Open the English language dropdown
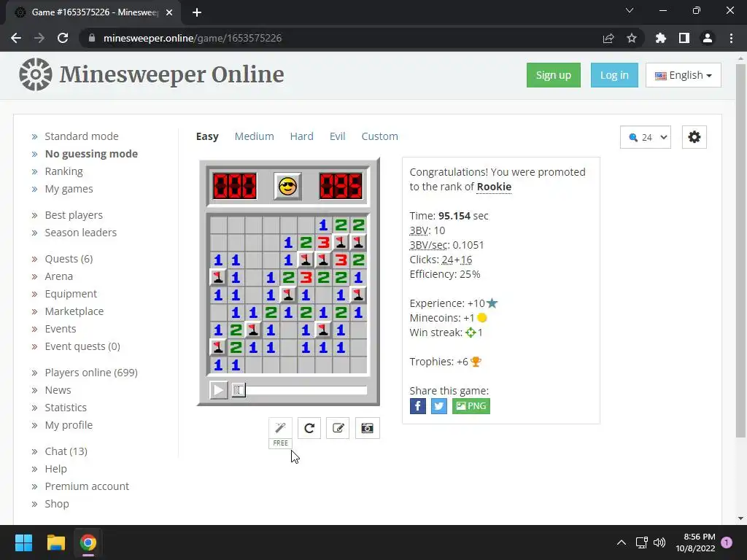 683,75
